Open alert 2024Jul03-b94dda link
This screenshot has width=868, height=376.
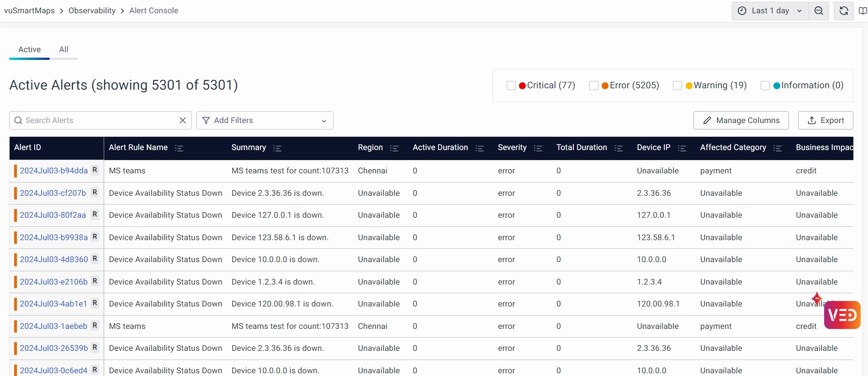click(x=53, y=171)
